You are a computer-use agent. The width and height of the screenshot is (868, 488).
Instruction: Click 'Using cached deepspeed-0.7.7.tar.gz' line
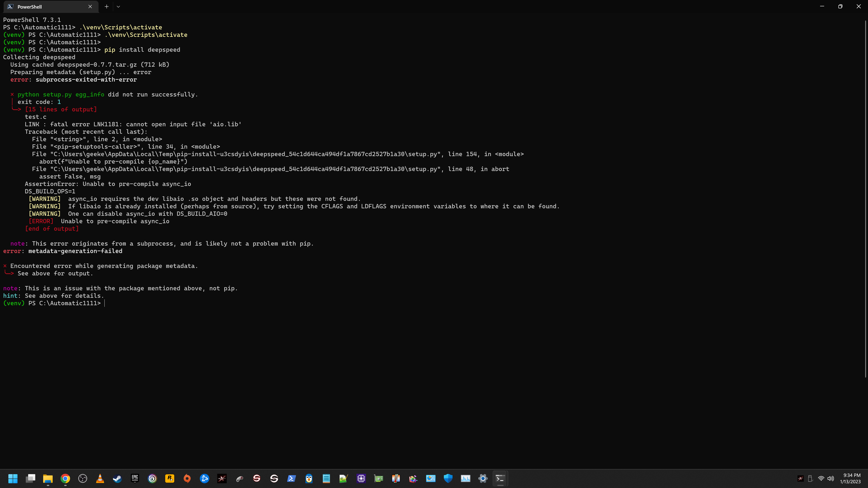[x=90, y=65]
